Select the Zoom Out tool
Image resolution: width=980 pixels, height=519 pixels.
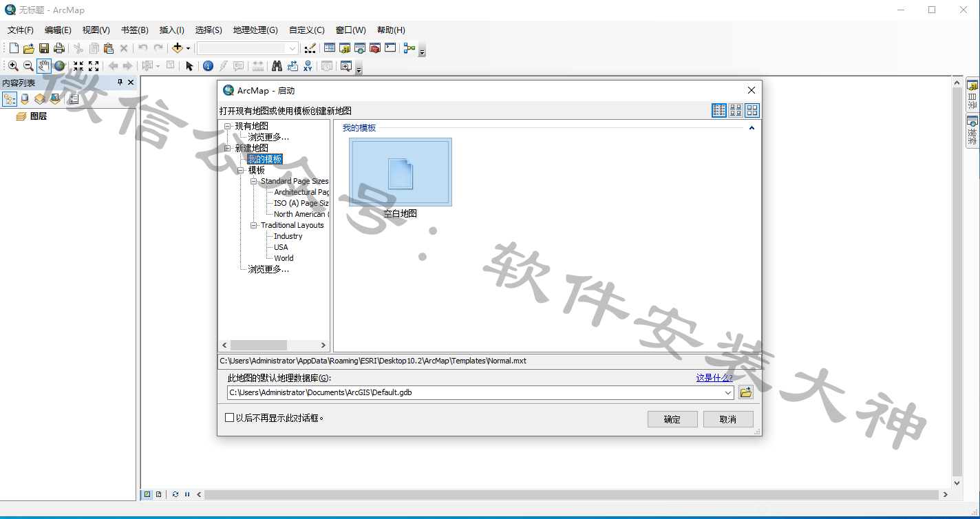28,66
